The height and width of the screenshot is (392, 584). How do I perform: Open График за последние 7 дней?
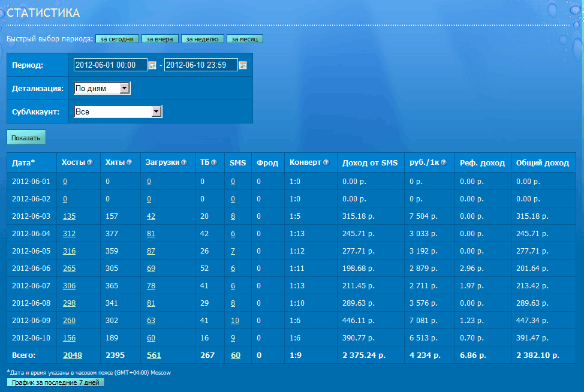(55, 382)
